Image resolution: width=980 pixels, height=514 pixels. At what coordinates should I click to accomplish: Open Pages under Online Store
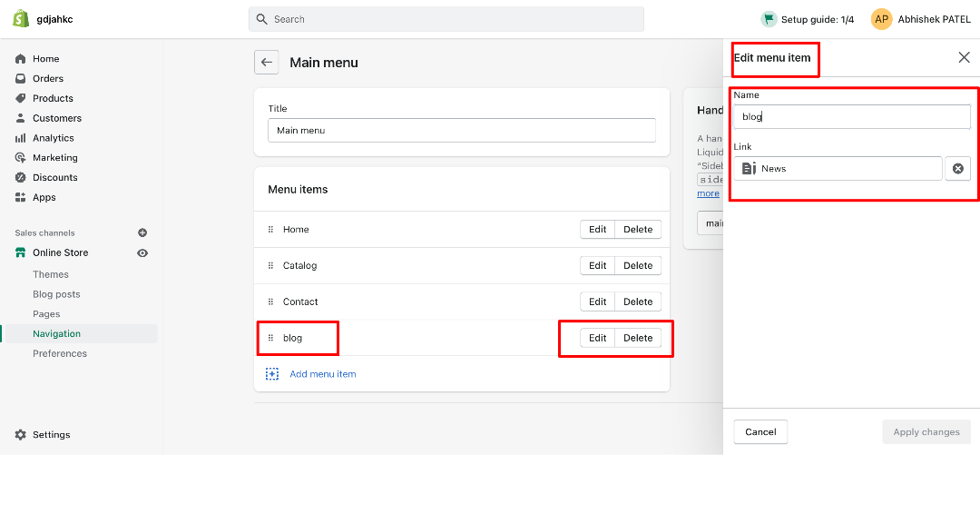[46, 314]
